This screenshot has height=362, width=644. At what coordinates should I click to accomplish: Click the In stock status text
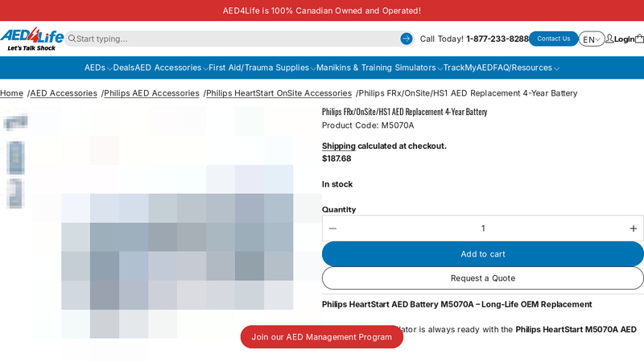pos(337,184)
